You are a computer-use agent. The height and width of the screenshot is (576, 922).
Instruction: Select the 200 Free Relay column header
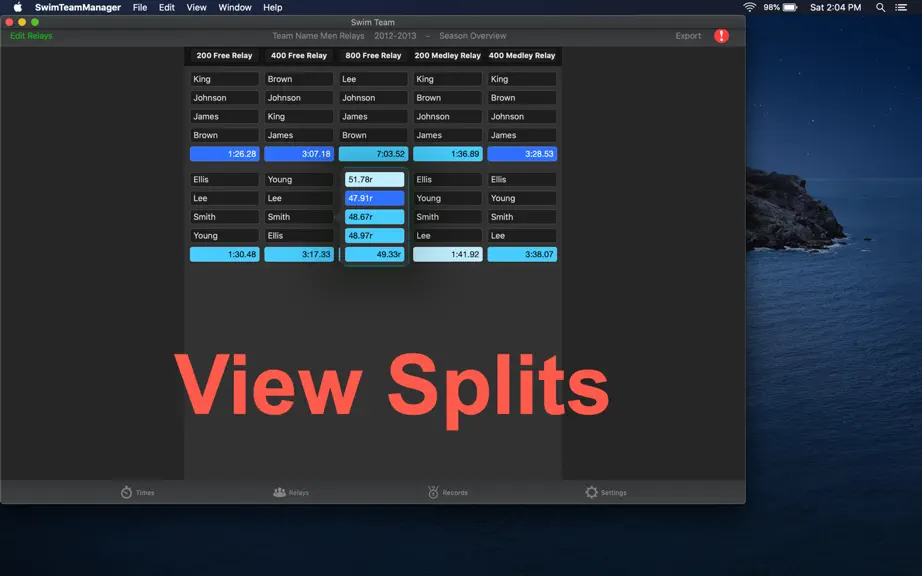tap(224, 55)
